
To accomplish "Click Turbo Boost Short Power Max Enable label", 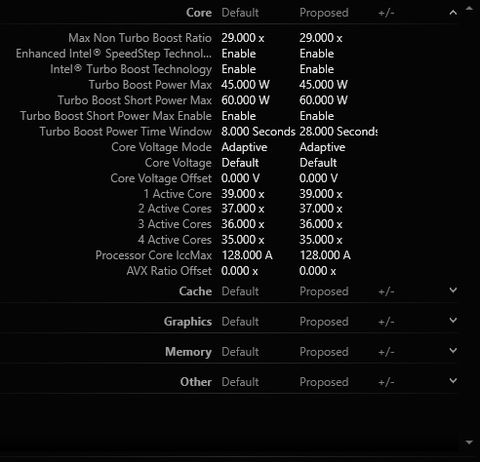I will point(116,116).
